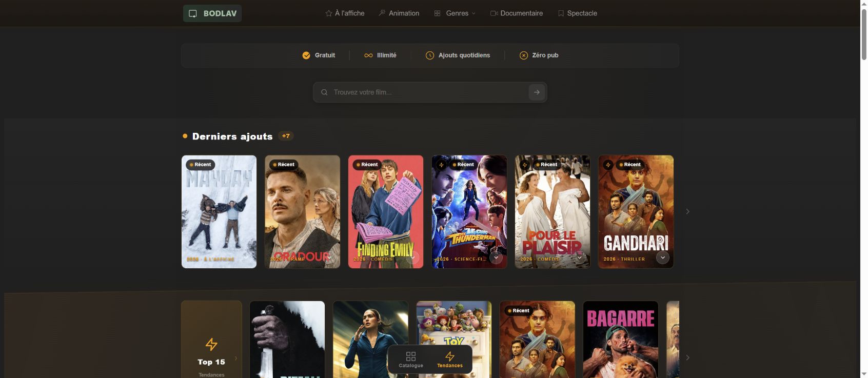Click the search magnifier icon
This screenshot has width=868, height=378.
pos(324,92)
